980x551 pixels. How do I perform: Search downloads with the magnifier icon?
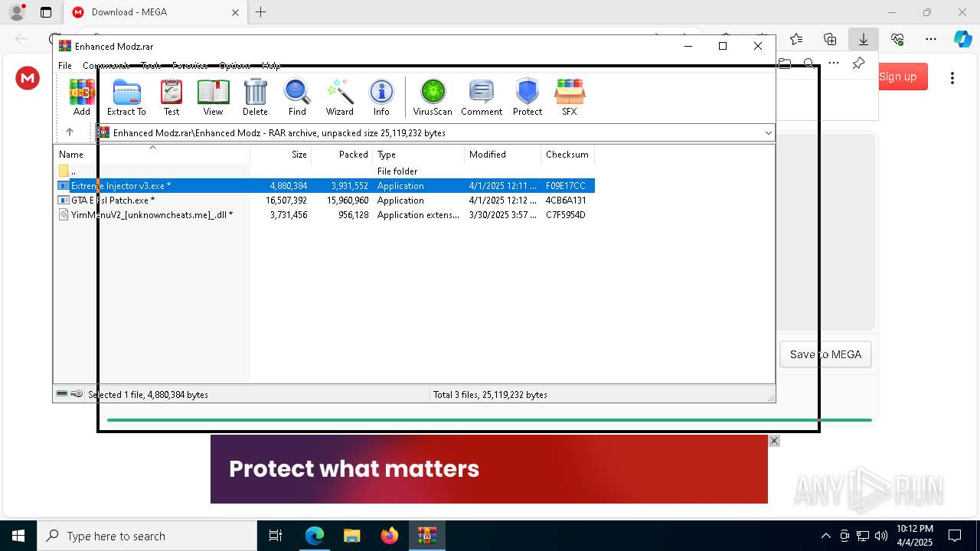[x=808, y=64]
